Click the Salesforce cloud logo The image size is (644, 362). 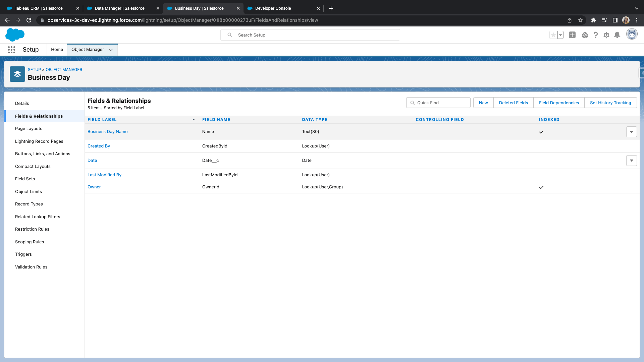15,35
